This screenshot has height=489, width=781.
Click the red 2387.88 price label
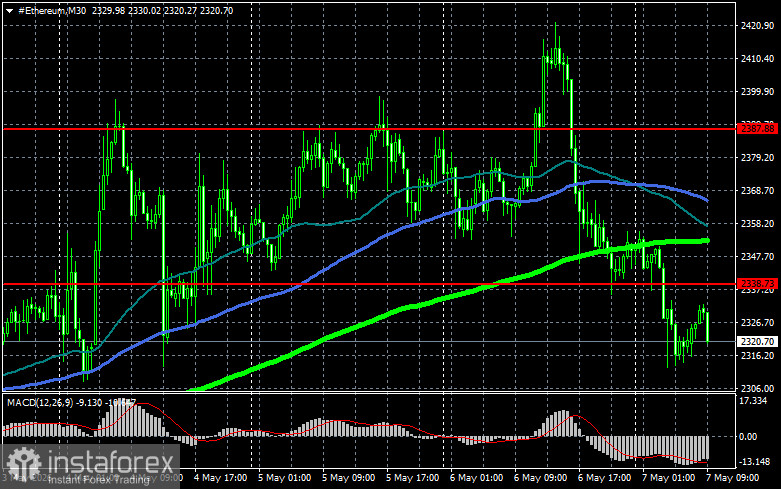point(758,129)
